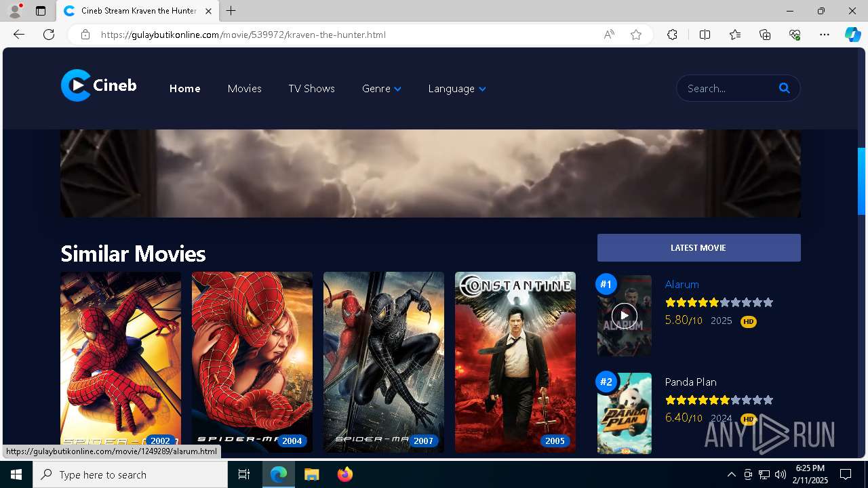Click inside the site Search field
The image size is (868, 488).
729,88
